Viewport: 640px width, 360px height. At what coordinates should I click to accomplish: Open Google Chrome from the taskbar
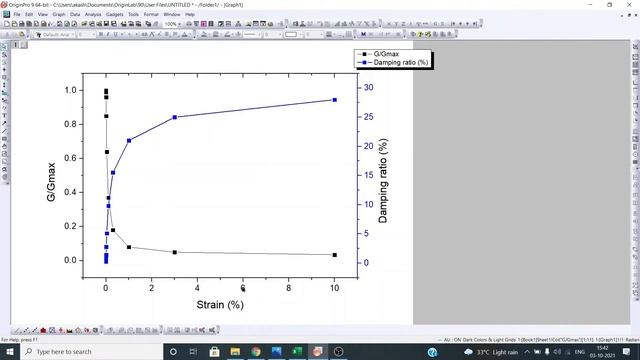click(x=256, y=351)
